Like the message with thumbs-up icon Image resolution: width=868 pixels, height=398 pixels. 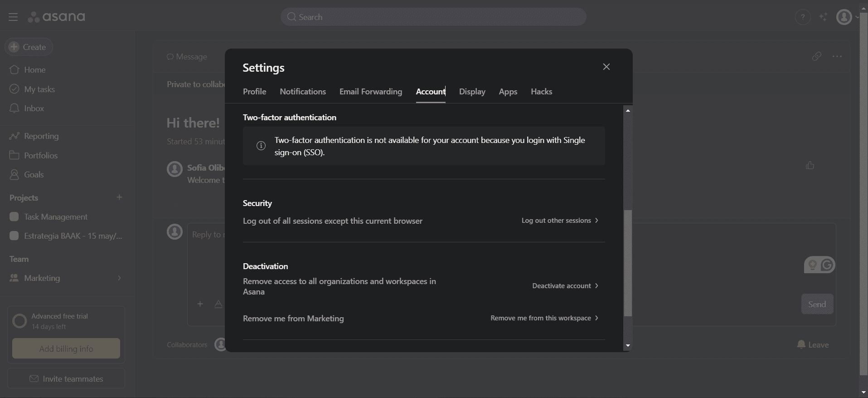pyautogui.click(x=810, y=165)
